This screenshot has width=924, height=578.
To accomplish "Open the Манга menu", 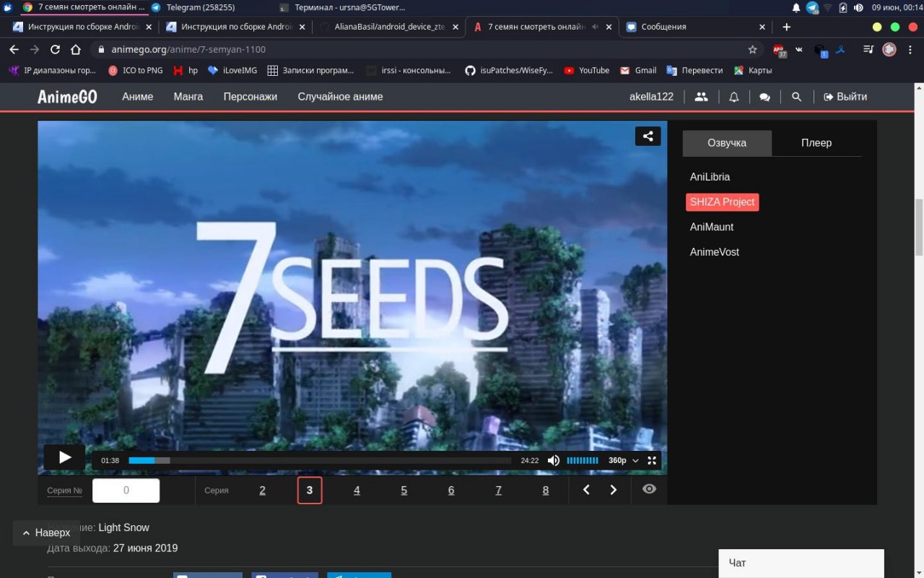I will tap(188, 97).
